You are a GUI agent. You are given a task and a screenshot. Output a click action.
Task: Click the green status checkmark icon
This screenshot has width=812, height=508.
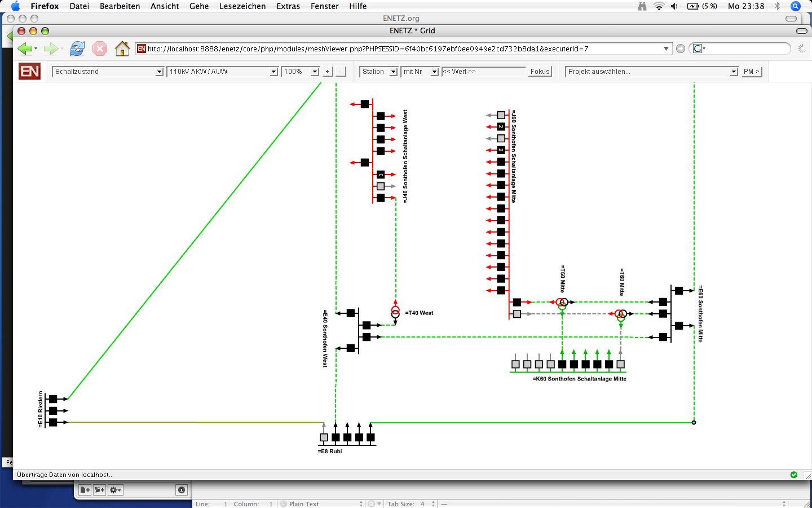pyautogui.click(x=794, y=475)
